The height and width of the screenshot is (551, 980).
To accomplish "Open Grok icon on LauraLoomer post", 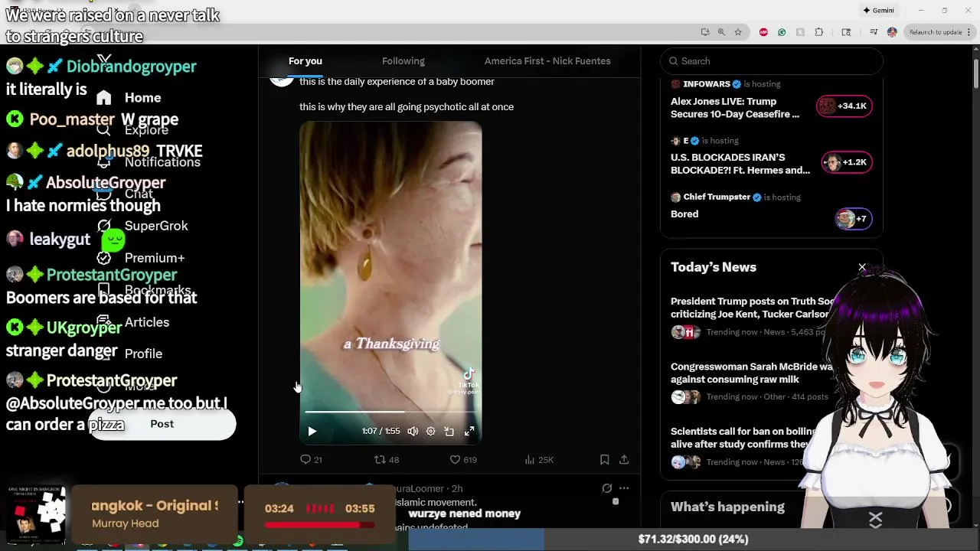I will pos(606,488).
